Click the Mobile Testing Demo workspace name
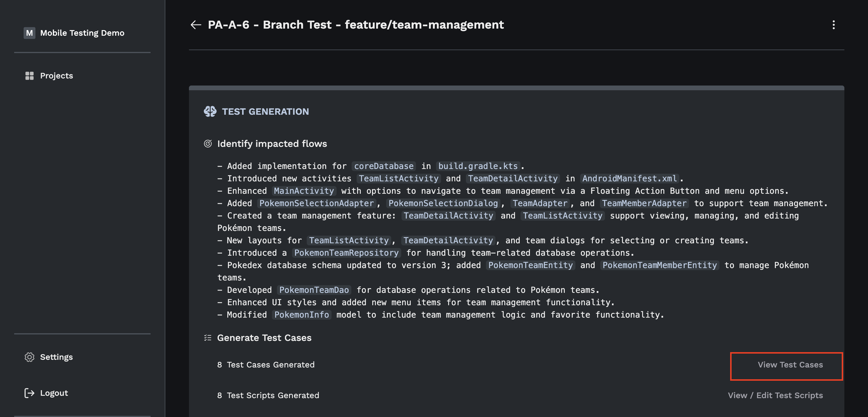868x417 pixels. pos(82,33)
